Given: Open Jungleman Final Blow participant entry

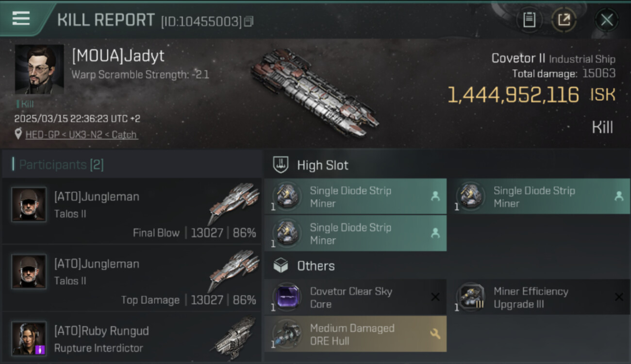Looking at the screenshot, I should 132,211.
